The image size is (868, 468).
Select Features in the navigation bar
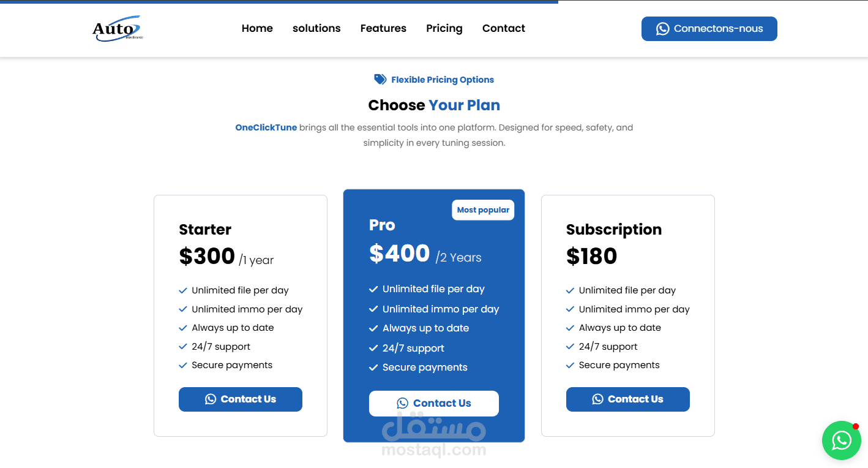pyautogui.click(x=383, y=28)
